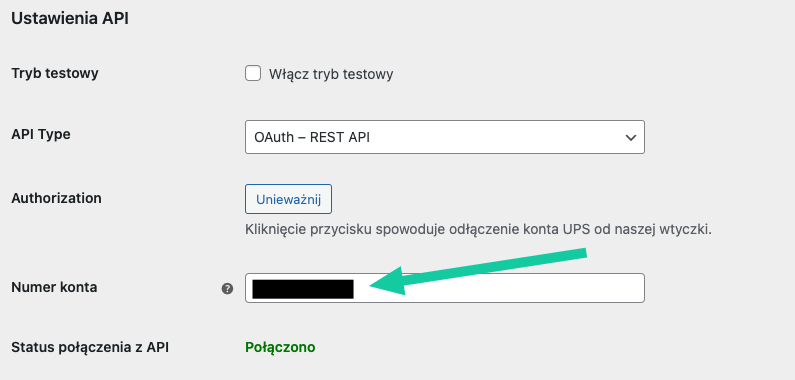The image size is (795, 380).
Task: Click the green Połączono status text
Action: pyautogui.click(x=280, y=348)
